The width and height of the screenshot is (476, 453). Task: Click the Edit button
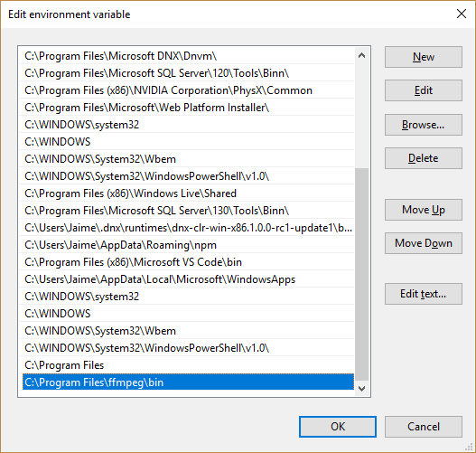(x=424, y=90)
